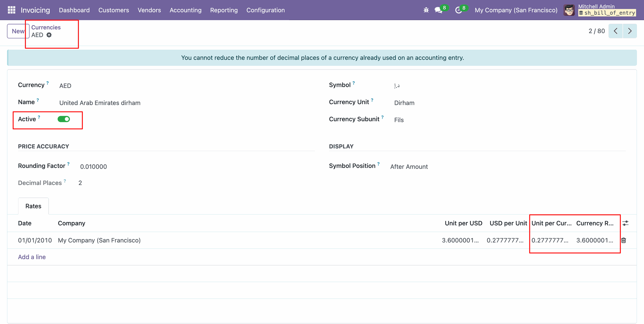Open the Configuration menu
Viewport: 644px width, 324px height.
(265, 10)
